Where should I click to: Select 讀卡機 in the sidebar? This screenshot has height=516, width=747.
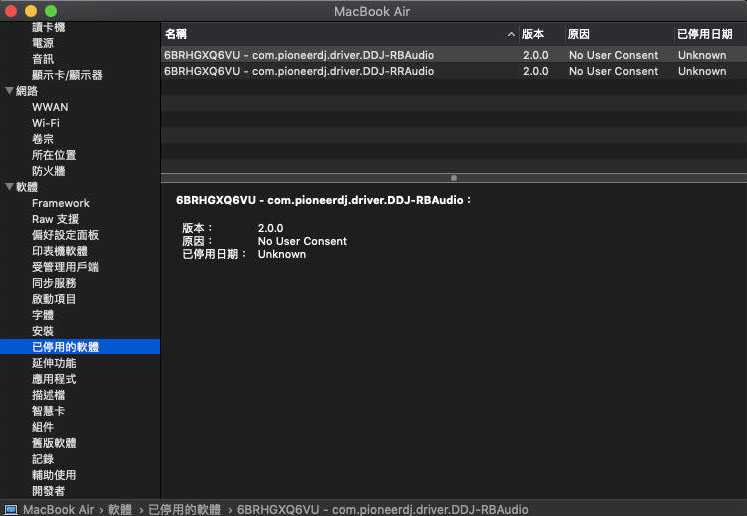tap(48, 27)
